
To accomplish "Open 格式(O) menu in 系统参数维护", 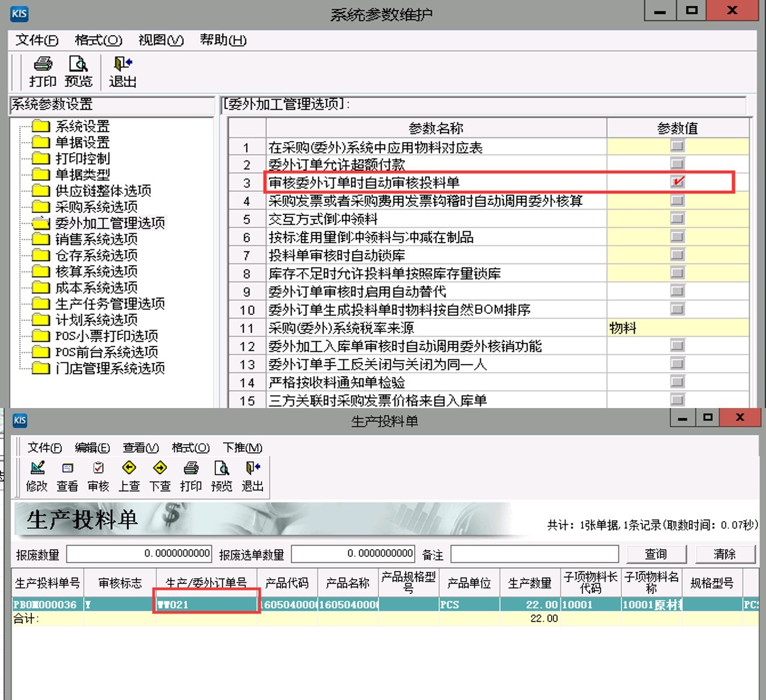I will 99,40.
